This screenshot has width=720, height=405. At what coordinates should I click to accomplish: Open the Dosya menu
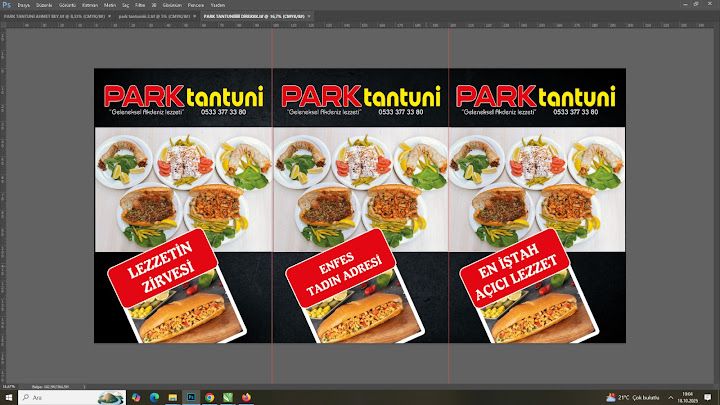coord(23,5)
